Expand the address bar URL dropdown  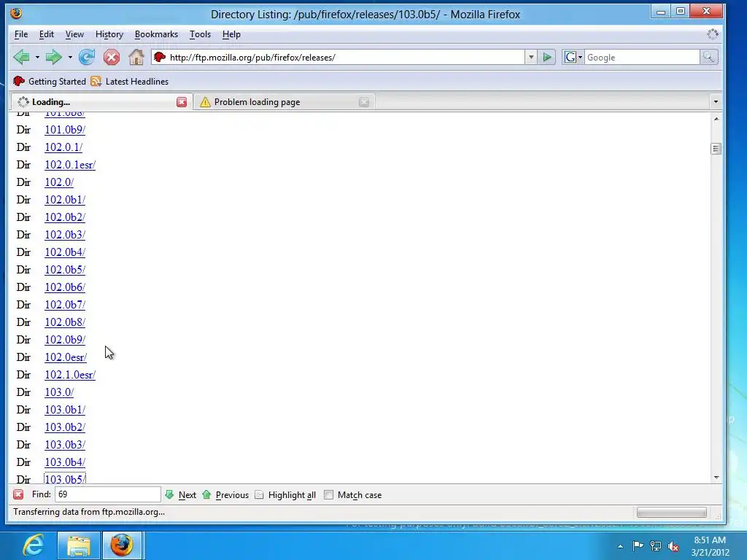pos(531,57)
